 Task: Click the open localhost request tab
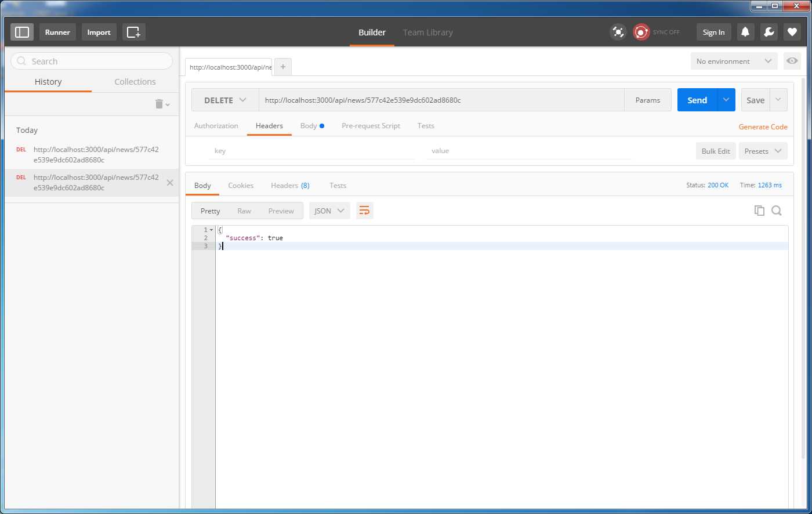click(229, 67)
